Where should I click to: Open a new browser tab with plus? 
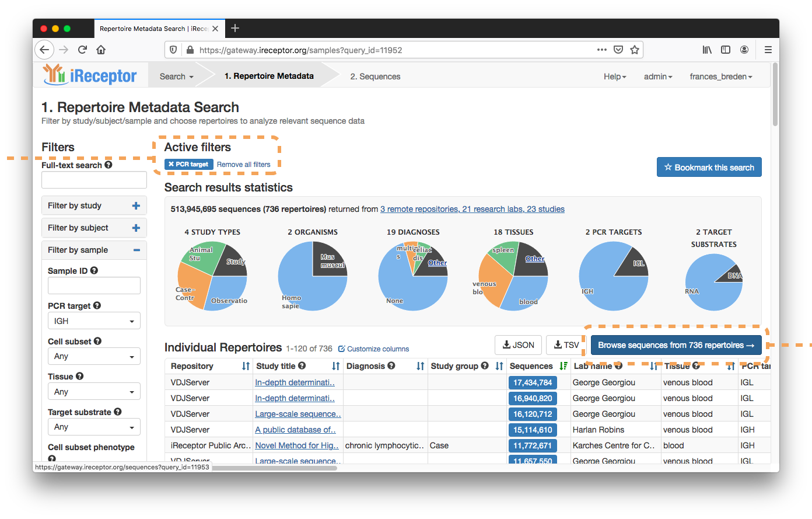click(235, 28)
